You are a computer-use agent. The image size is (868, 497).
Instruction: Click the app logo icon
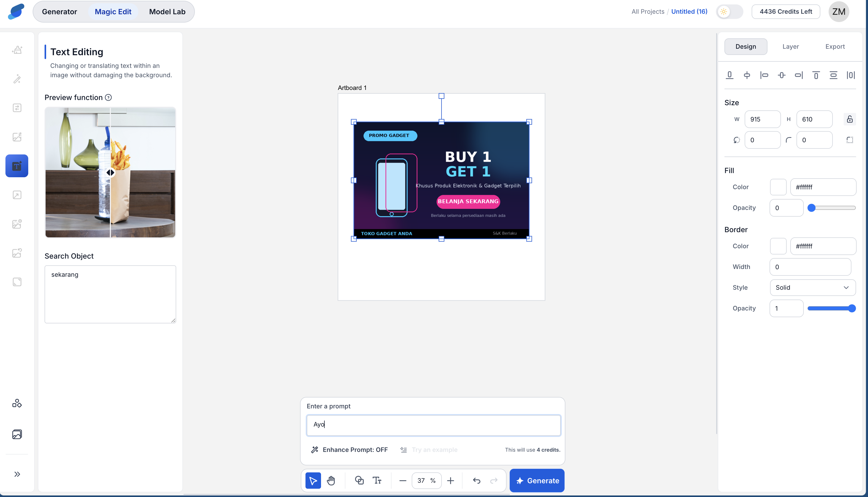[16, 12]
